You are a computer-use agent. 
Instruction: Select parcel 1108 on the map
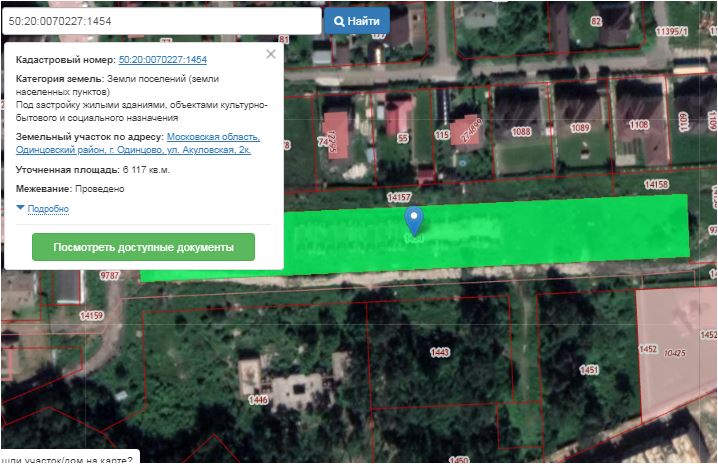(638, 125)
